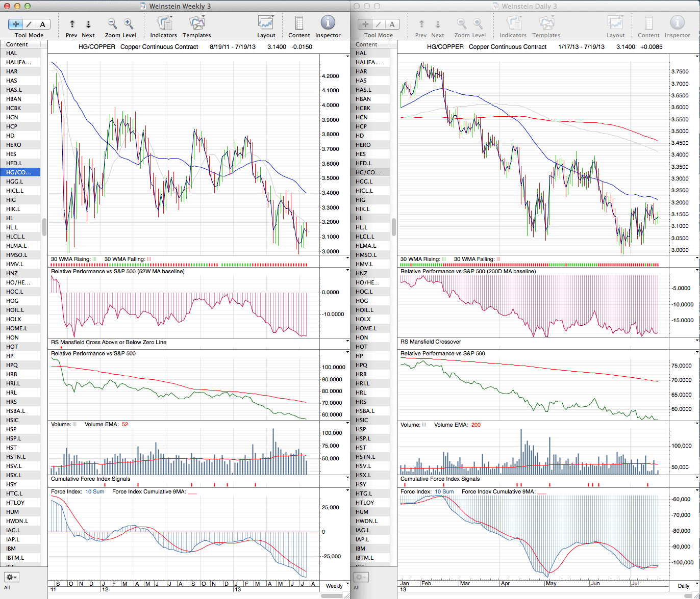Viewport: 700px width, 599px height.
Task: Activate the text annotation tool mode
Action: pos(42,24)
